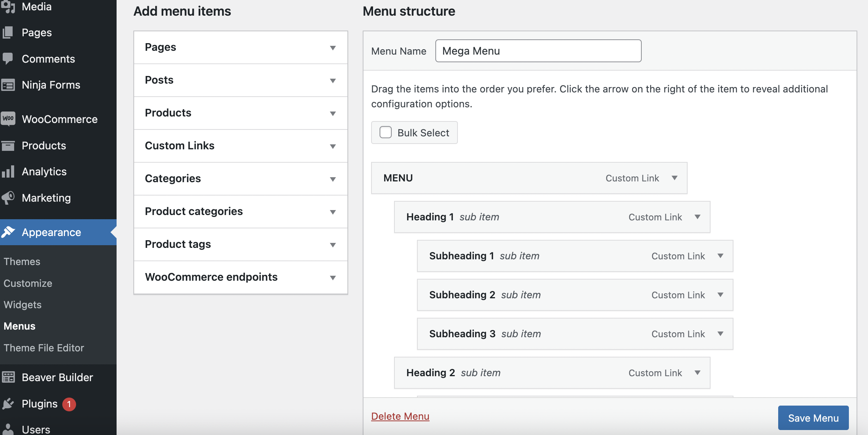Click the Delete Menu link
The width and height of the screenshot is (868, 435).
[x=400, y=416]
